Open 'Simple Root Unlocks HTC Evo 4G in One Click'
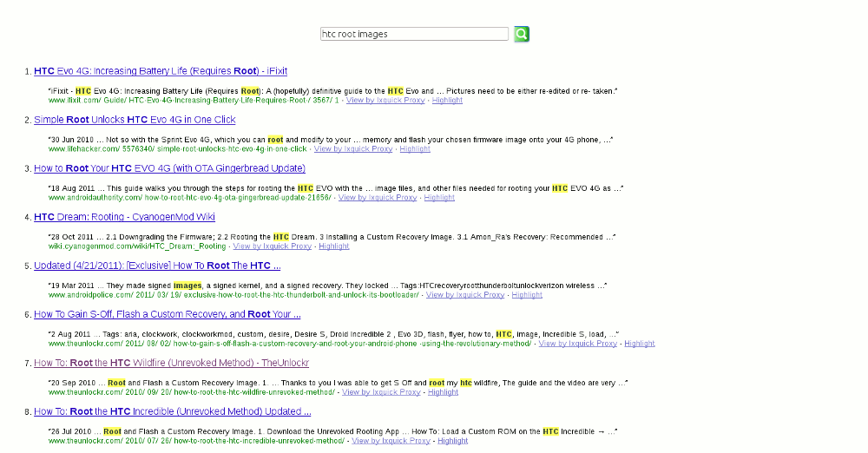 [x=135, y=120]
